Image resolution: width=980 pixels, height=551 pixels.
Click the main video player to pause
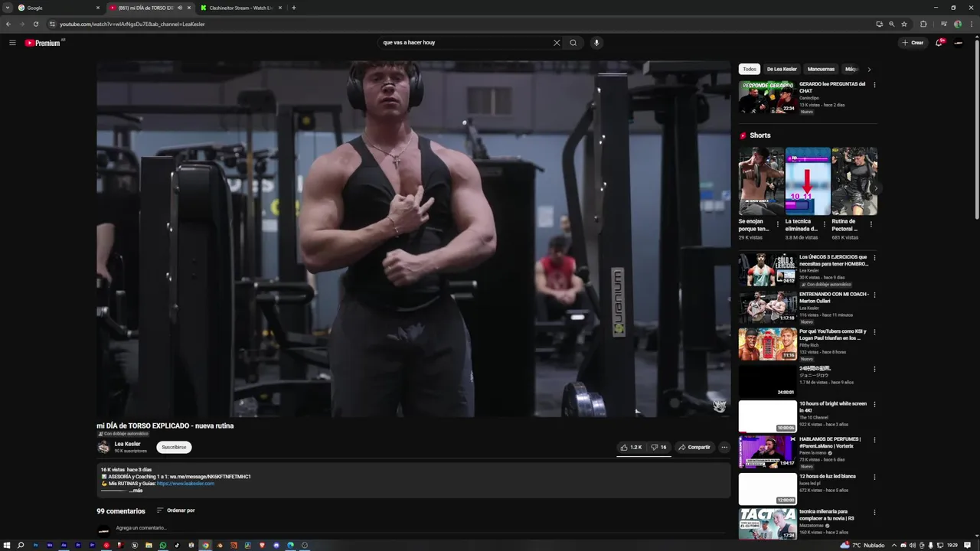click(413, 239)
